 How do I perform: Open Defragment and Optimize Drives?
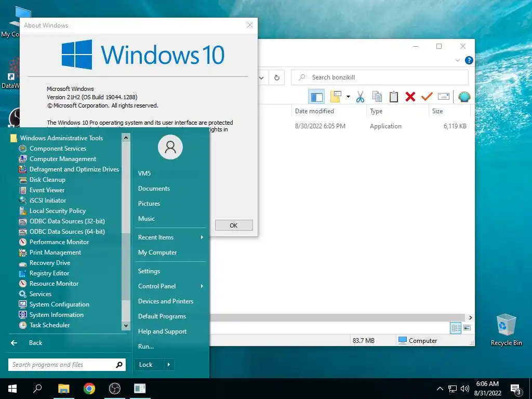[x=69, y=169]
